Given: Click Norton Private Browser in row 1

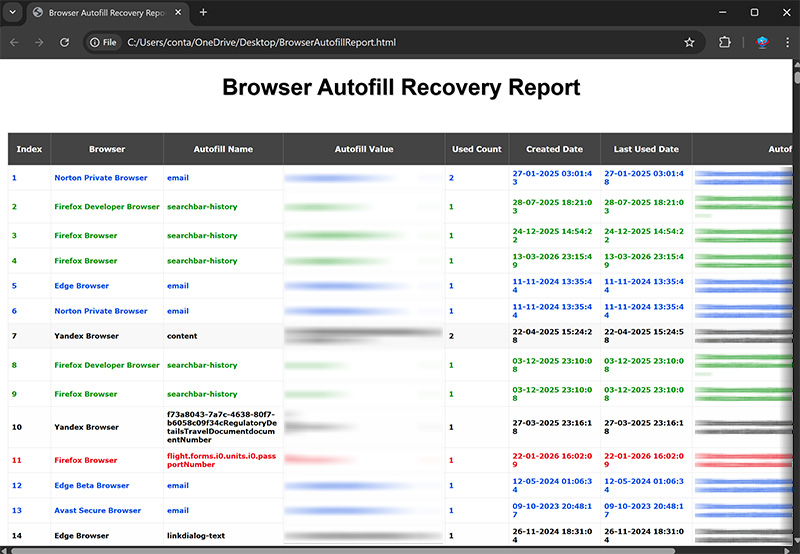Looking at the screenshot, I should tap(101, 178).
